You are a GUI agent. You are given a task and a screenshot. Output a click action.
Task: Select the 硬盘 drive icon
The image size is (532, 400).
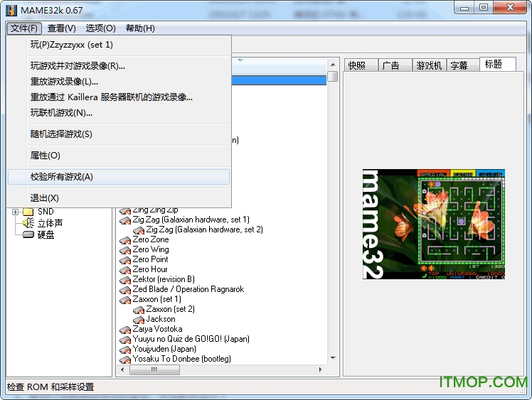point(28,234)
